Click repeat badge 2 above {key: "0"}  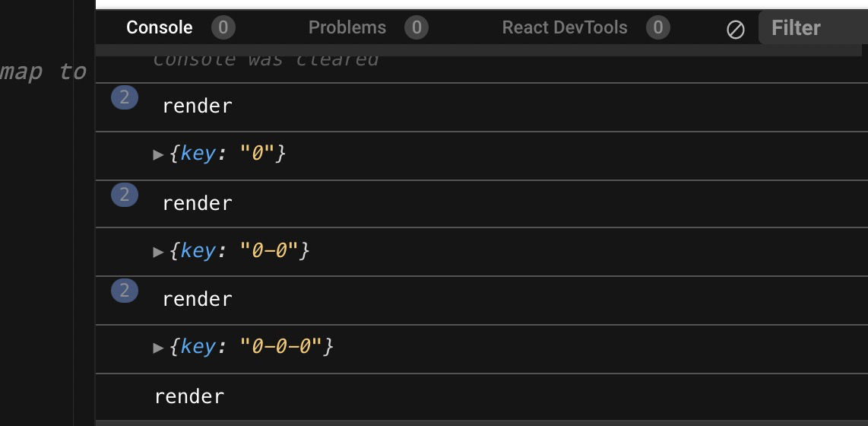tap(125, 98)
